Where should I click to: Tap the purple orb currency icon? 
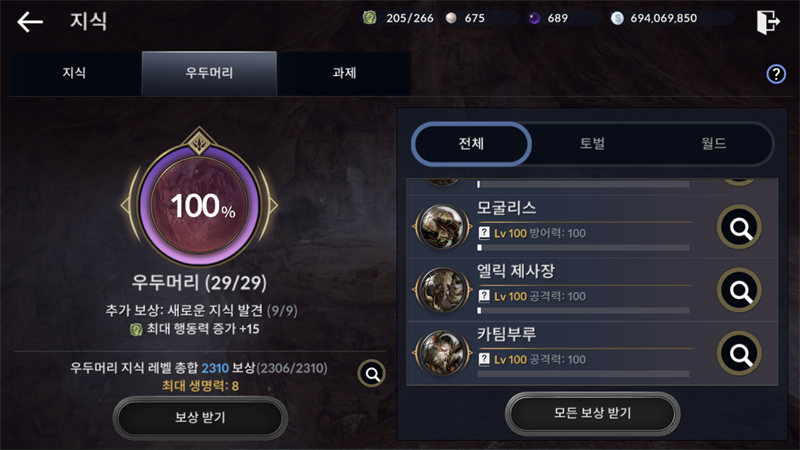pyautogui.click(x=534, y=18)
